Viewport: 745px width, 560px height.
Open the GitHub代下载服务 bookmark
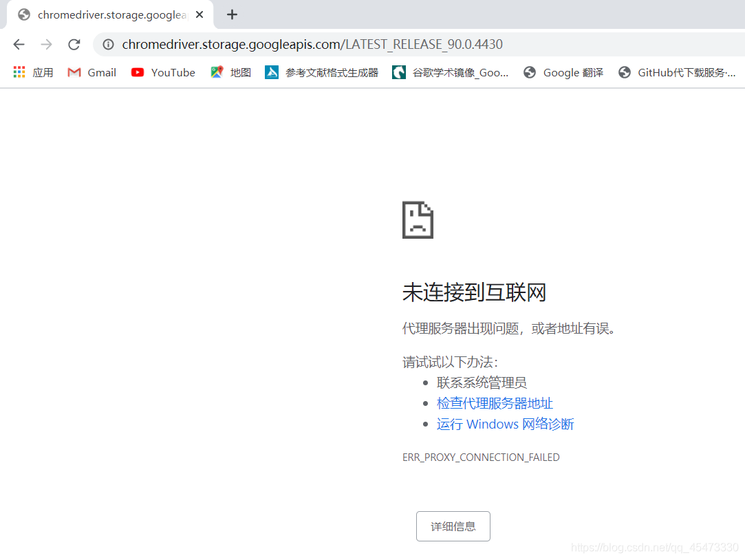coord(677,72)
